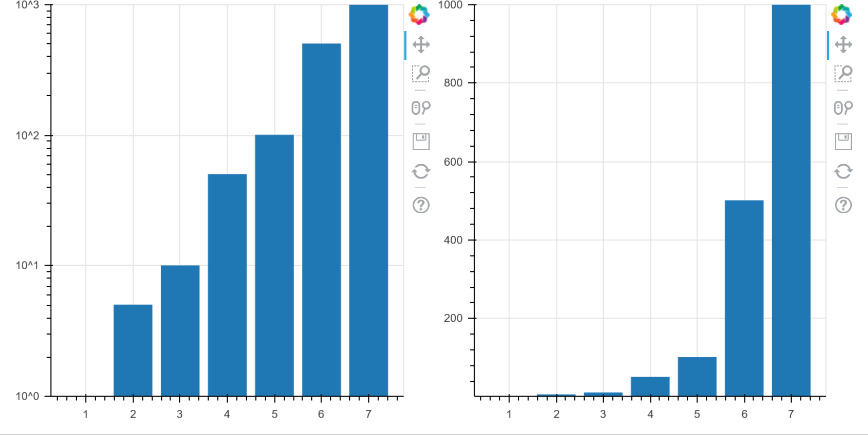Viewport: 868px width, 435px height.
Task: Open the Help icon on right plot
Action: [843, 205]
